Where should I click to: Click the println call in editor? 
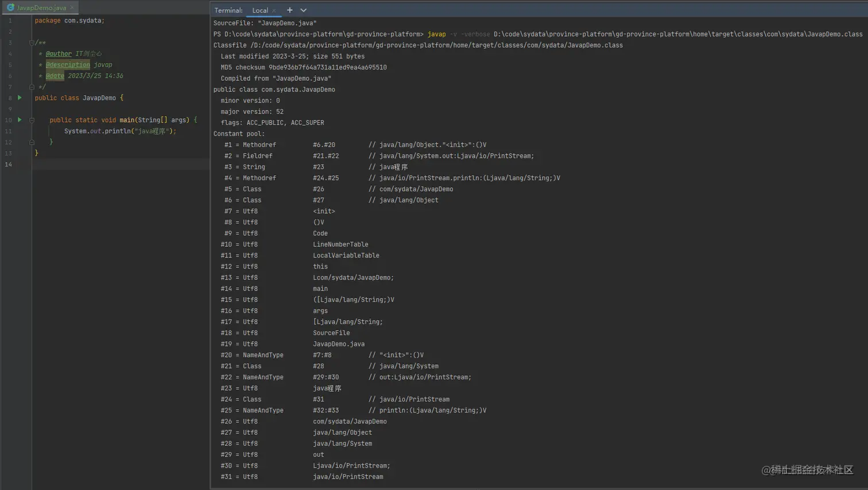click(x=117, y=131)
